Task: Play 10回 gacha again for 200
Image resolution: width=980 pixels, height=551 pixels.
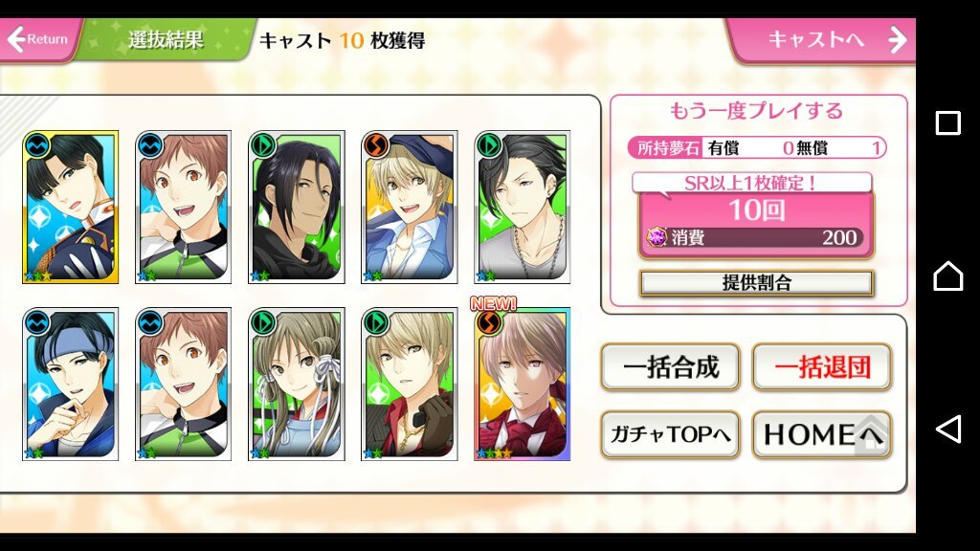Action: click(756, 224)
